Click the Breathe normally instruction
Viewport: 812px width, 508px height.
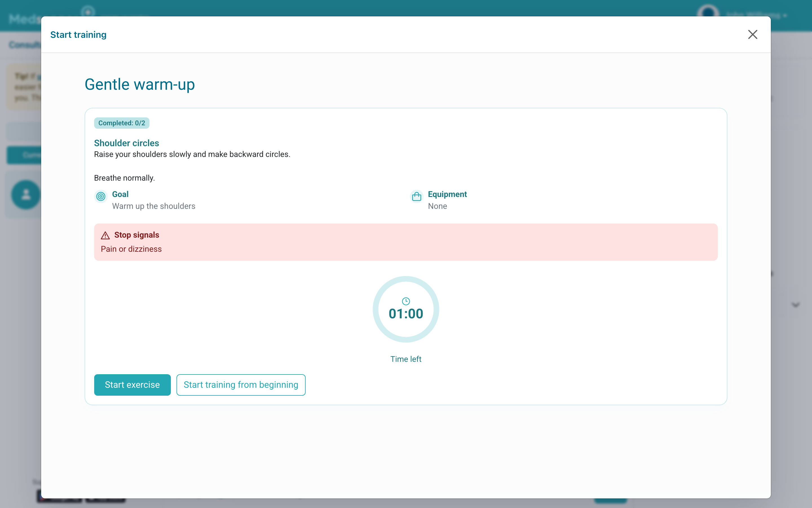pos(125,178)
